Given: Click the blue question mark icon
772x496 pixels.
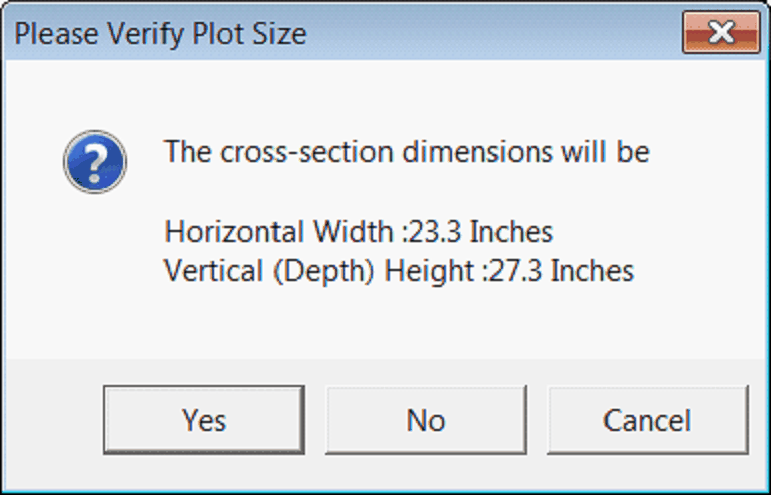Looking at the screenshot, I should (x=95, y=161).
